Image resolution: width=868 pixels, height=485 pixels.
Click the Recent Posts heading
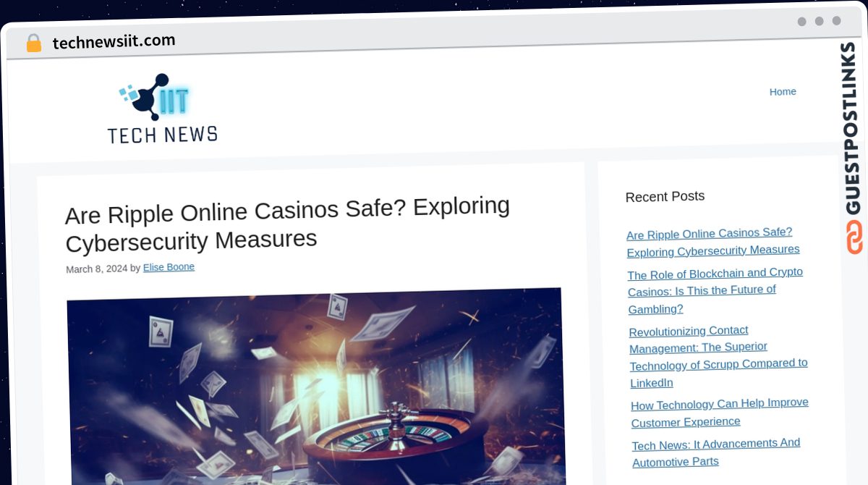665,196
